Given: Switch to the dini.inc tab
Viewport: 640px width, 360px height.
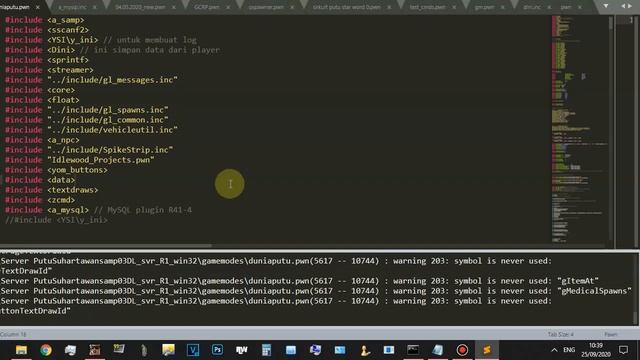Looking at the screenshot, I should point(532,7).
